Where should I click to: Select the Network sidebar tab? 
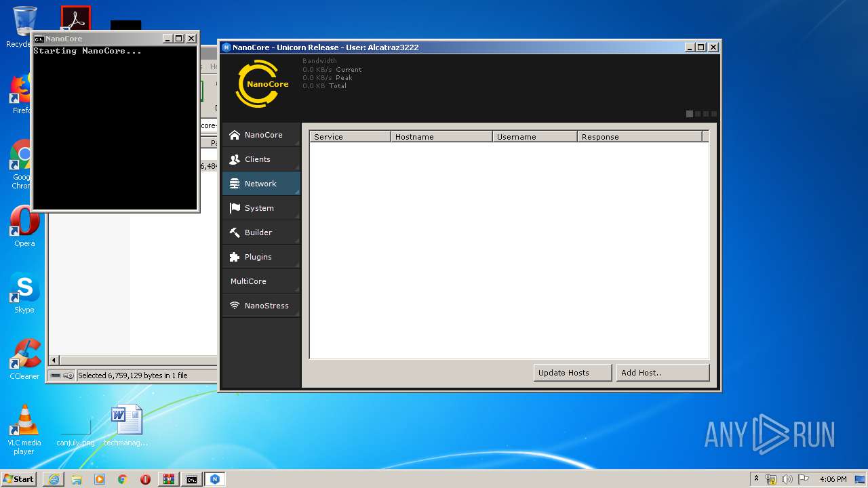point(261,184)
